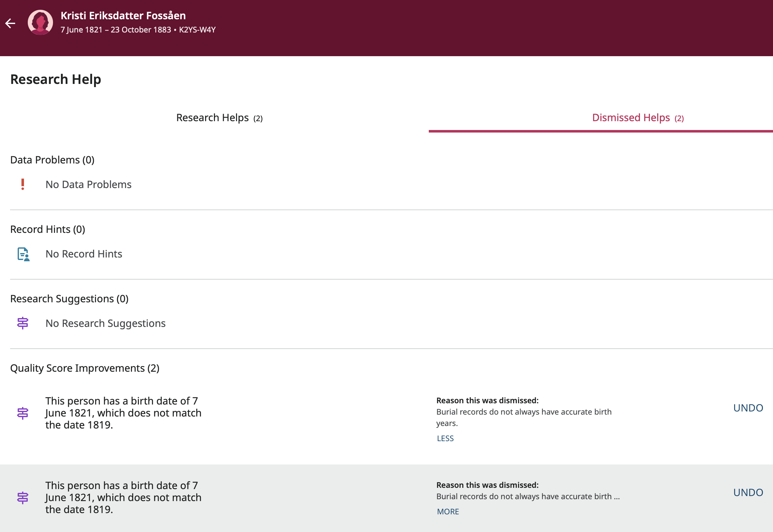Viewport: 773px width, 532px height.
Task: Undo the first dismissed birth date help
Action: pyautogui.click(x=748, y=408)
